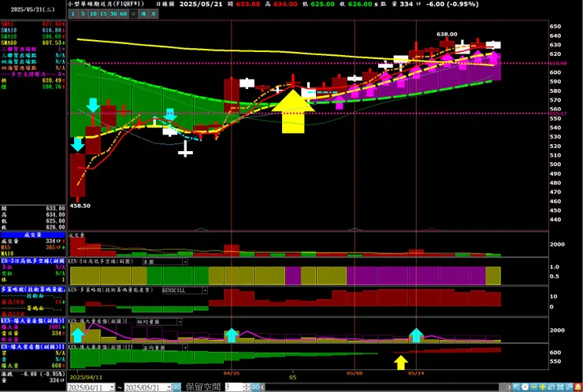
Task: Click the 05/08 date axis marker
Action: point(355,372)
